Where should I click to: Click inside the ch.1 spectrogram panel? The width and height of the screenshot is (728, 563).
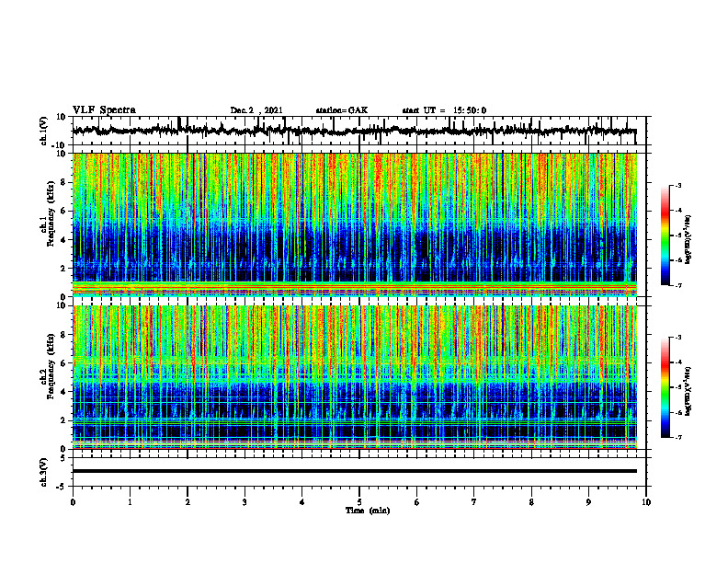[355, 224]
